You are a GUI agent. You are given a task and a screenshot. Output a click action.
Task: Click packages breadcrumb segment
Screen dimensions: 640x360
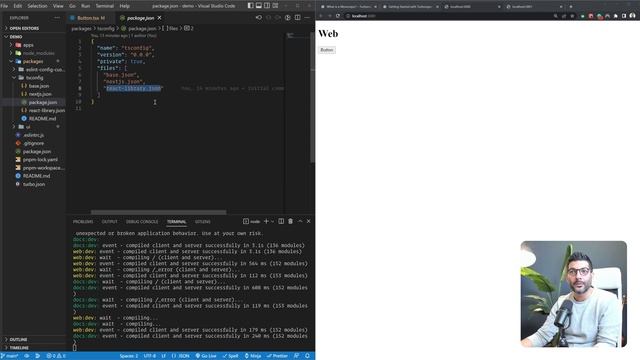[x=81, y=29]
